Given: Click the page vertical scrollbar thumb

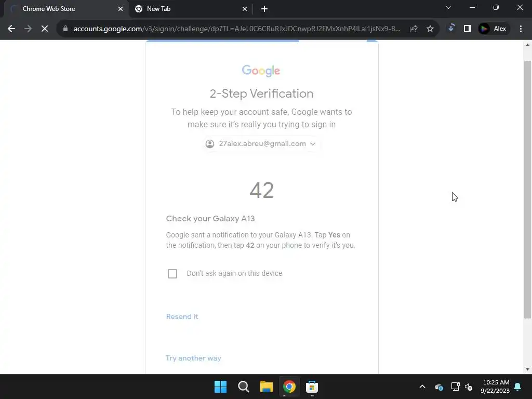Looking at the screenshot, I should tap(527, 190).
